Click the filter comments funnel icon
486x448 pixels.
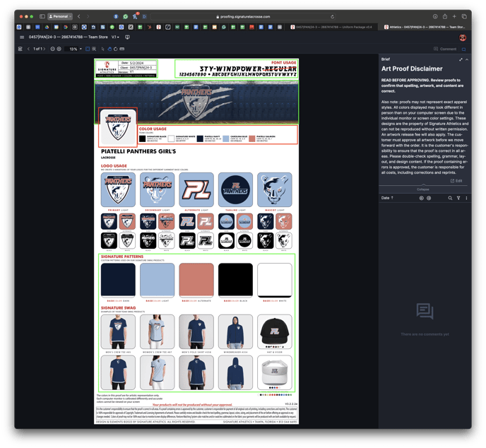pyautogui.click(x=458, y=199)
